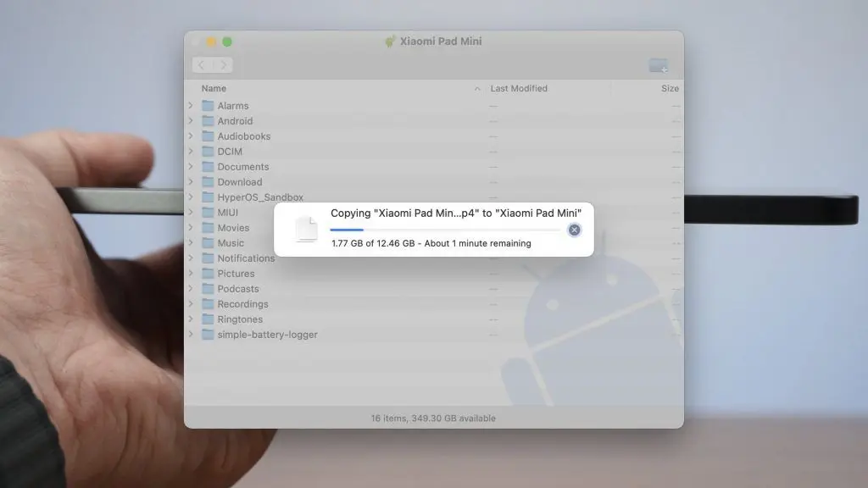
Task: Select the "MIUI" folder name
Action: coord(227,213)
